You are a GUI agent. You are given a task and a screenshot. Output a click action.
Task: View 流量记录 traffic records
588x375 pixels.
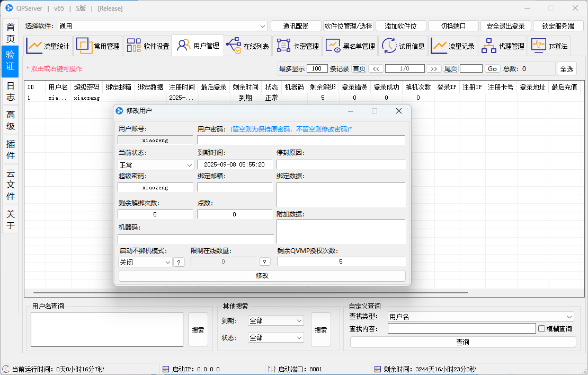(x=453, y=46)
